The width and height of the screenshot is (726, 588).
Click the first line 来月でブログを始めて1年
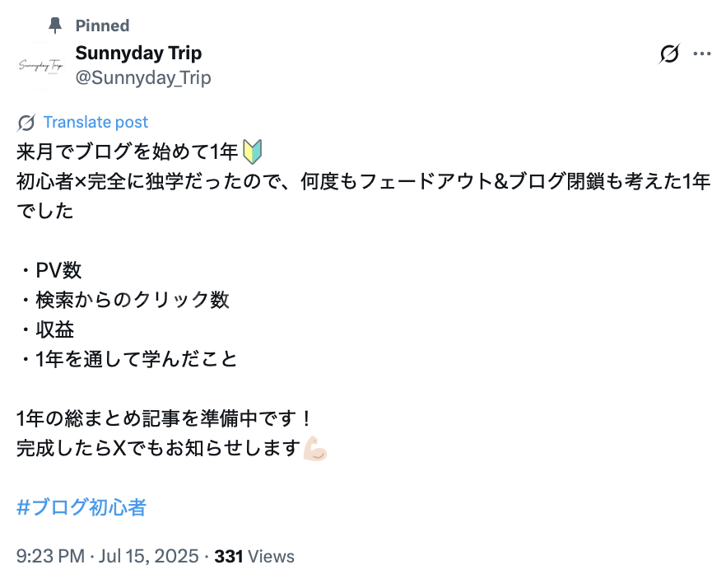tap(127, 152)
